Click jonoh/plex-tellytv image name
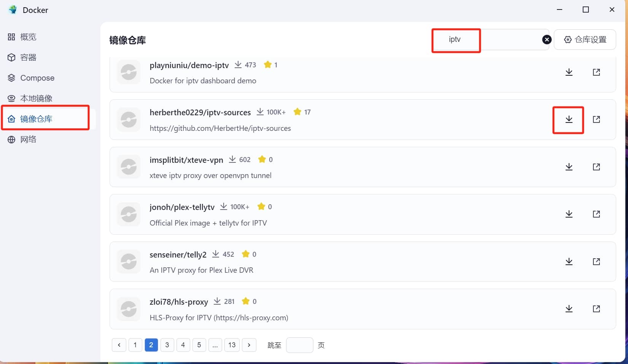This screenshot has height=364, width=628. tap(182, 207)
